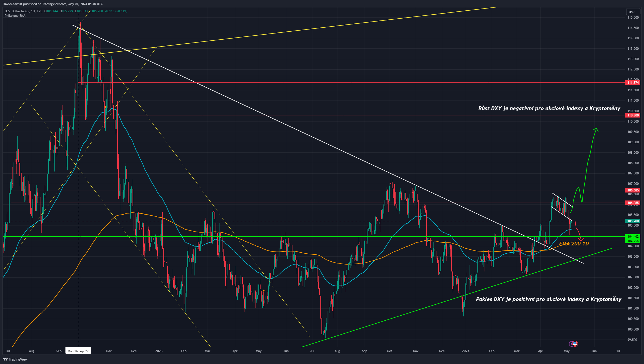The image size is (644, 364).
Task: Click the current price label 105.200
Action: (633, 221)
